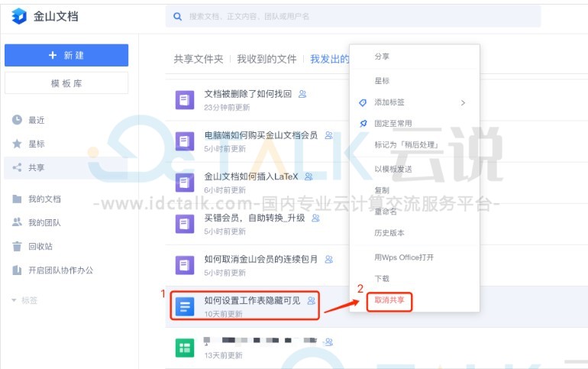This screenshot has width=588, height=369.
Task: Focus the document search field
Action: pos(353,17)
